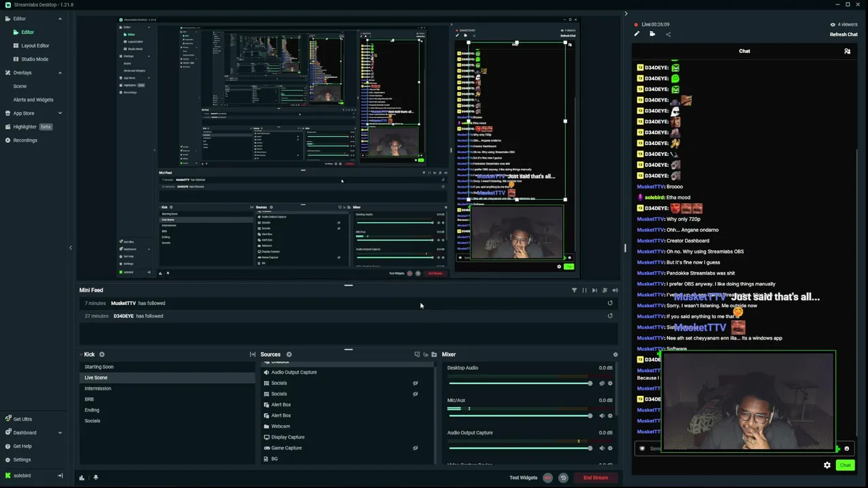Open the Scene overlays page
Viewport: 868px width, 488px height.
tap(20, 86)
